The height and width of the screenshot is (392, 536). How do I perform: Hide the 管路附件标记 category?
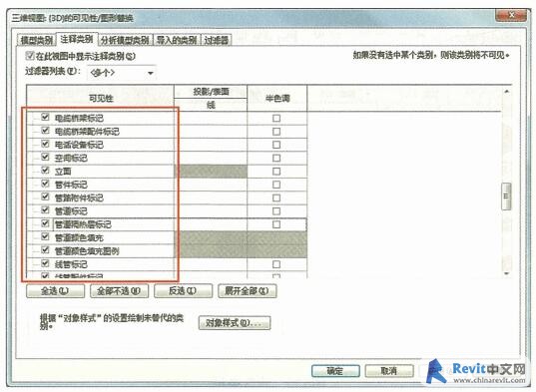coord(45,197)
